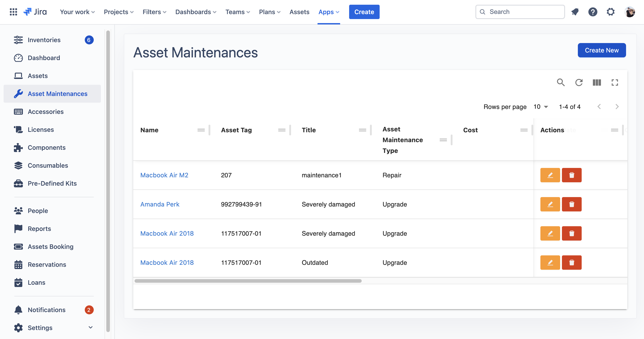Delete the Amanda Perk maintenance row
The height and width of the screenshot is (339, 644).
[x=572, y=204]
